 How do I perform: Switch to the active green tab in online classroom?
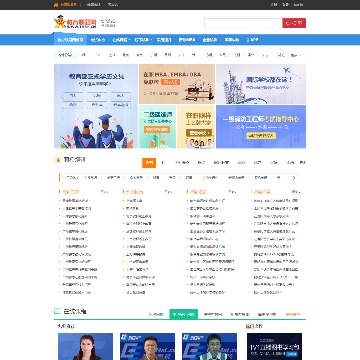click(184, 314)
